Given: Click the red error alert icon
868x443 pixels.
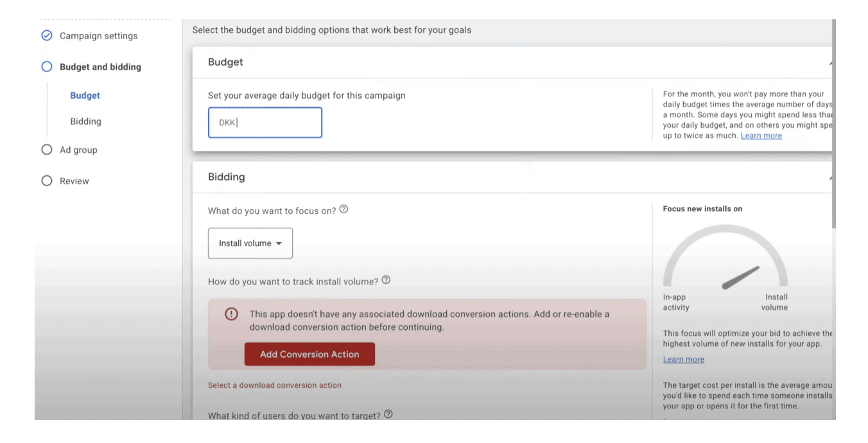Looking at the screenshot, I should pos(231,314).
